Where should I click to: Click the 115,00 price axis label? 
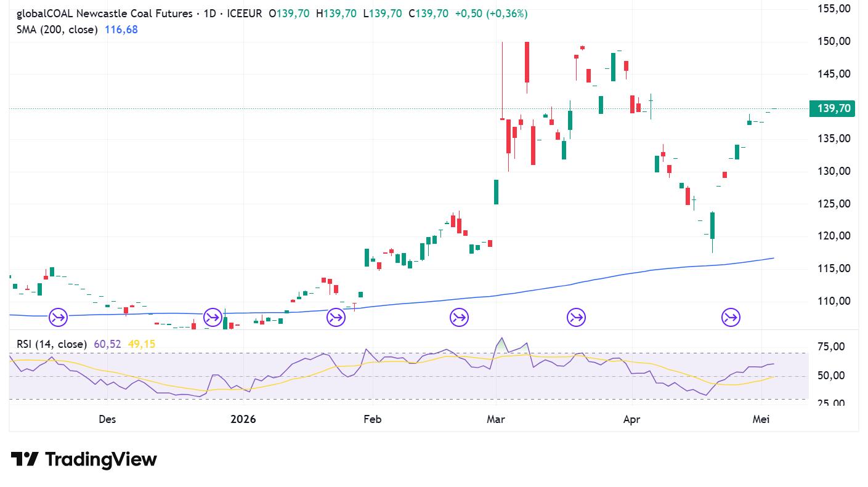(x=834, y=268)
